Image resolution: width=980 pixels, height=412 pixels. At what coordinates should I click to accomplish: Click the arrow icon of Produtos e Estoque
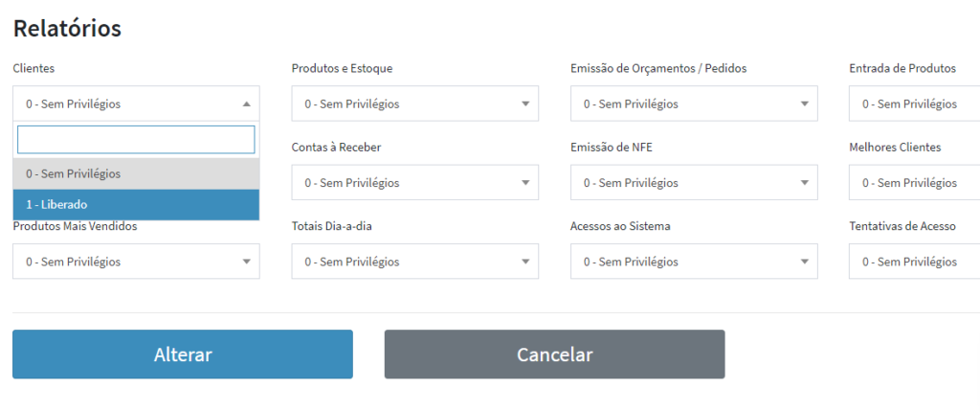[x=525, y=103]
